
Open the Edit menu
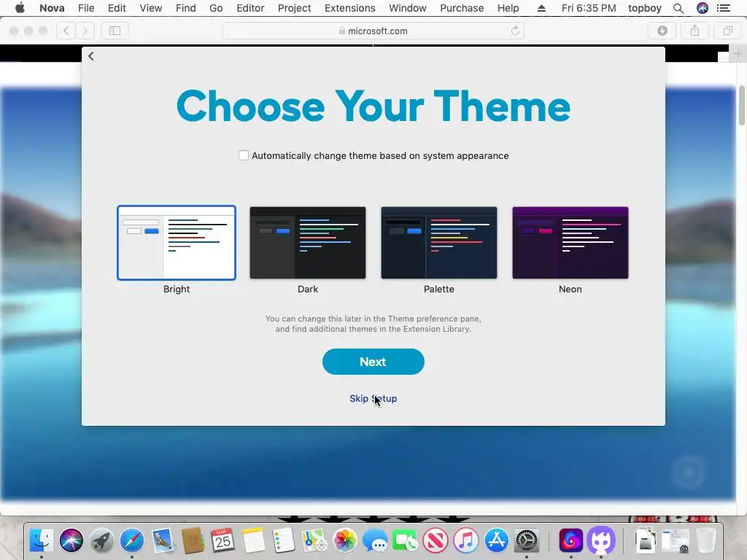pyautogui.click(x=117, y=8)
